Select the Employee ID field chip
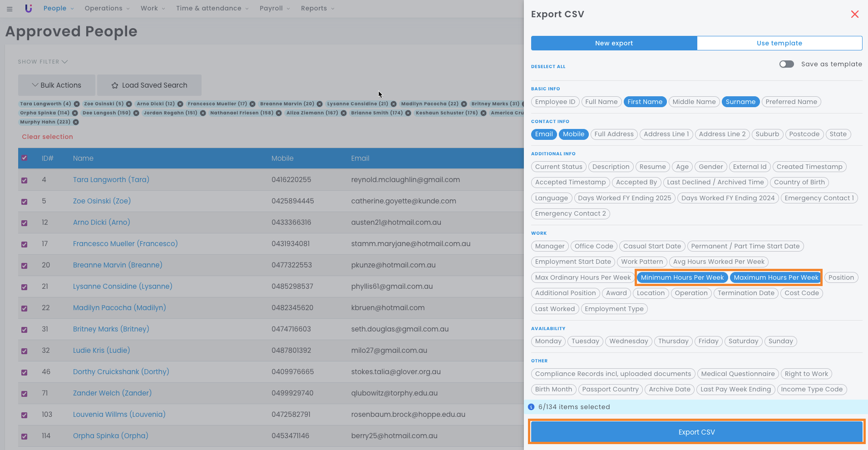This screenshot has width=868, height=450. coord(555,102)
